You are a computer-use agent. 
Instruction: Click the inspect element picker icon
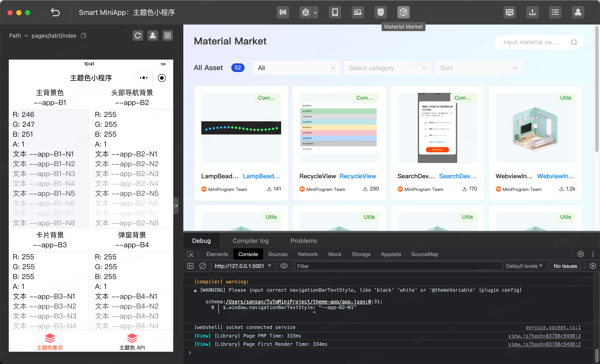pyautogui.click(x=190, y=254)
